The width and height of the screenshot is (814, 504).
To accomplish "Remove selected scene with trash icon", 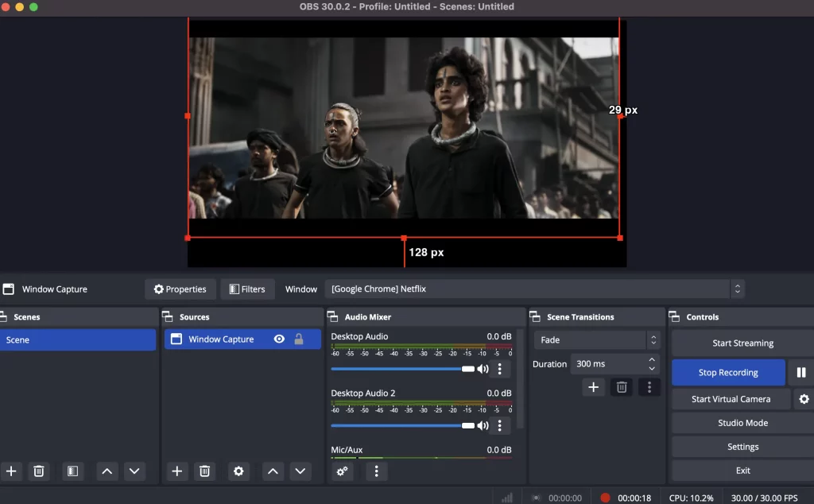I will (x=38, y=471).
